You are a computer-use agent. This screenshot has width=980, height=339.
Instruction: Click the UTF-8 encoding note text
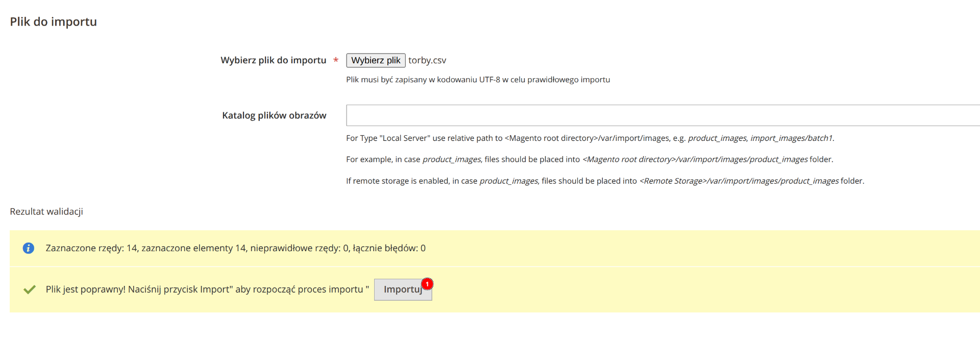tap(478, 80)
